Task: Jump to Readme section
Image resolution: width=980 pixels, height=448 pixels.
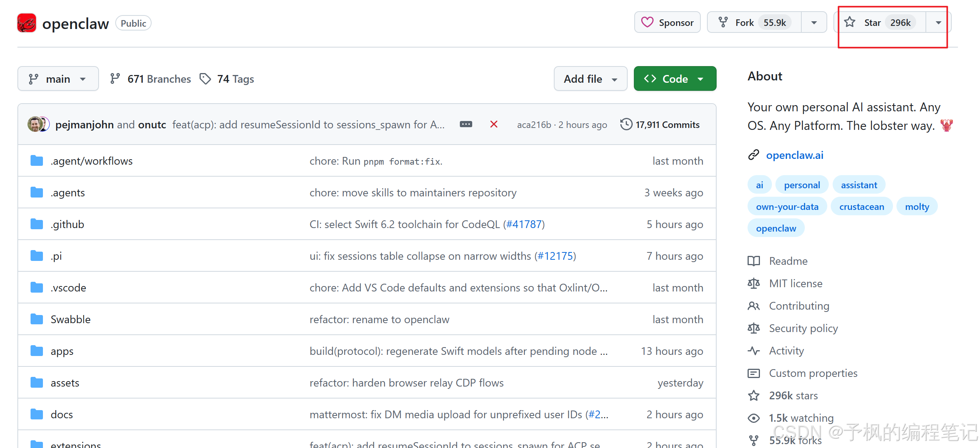Action: click(788, 261)
